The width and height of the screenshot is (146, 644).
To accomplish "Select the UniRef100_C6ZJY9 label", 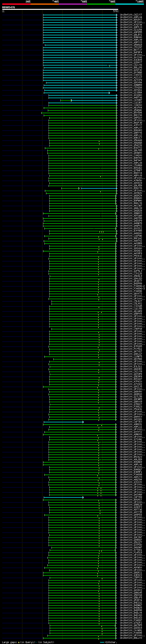I will 131,371.
